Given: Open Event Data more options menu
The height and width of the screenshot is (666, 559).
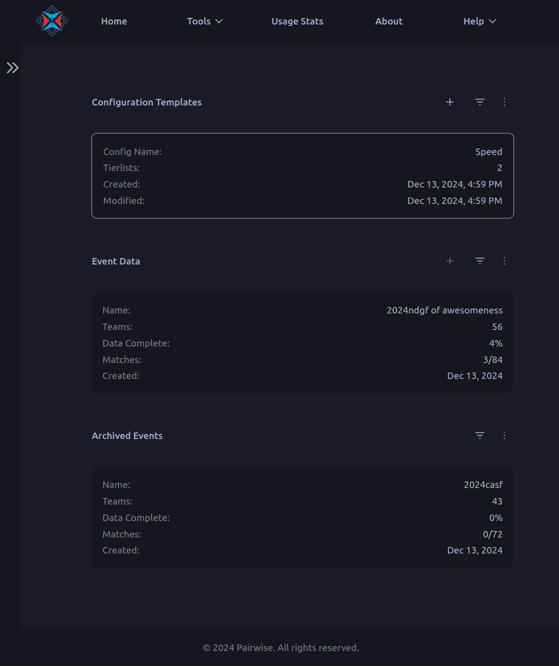Looking at the screenshot, I should coord(504,261).
